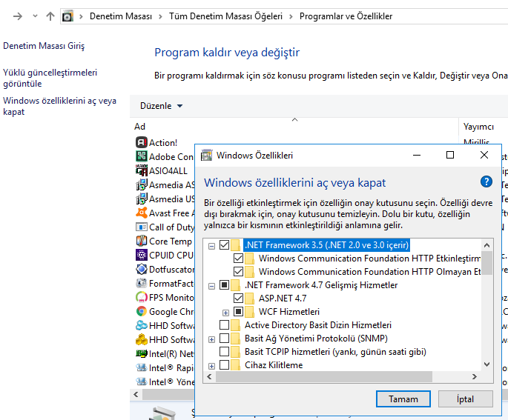
Task: Click the Action! program icon
Action: [141, 142]
